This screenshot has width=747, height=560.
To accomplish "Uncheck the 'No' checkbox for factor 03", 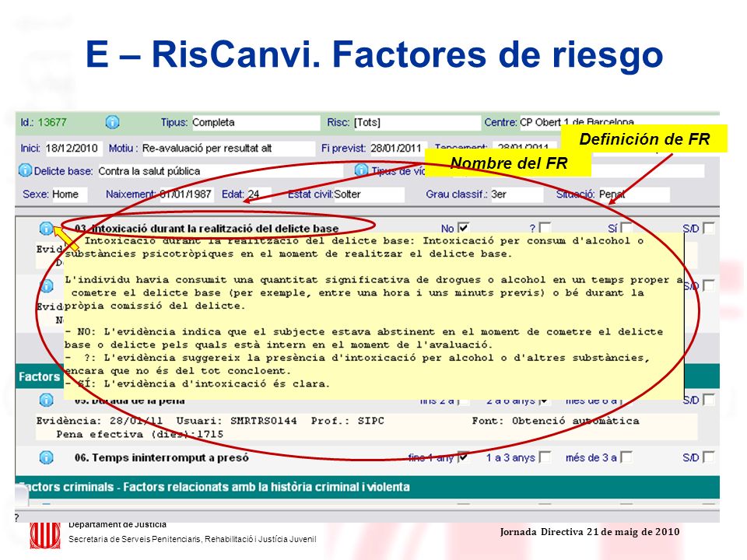I will 464,228.
